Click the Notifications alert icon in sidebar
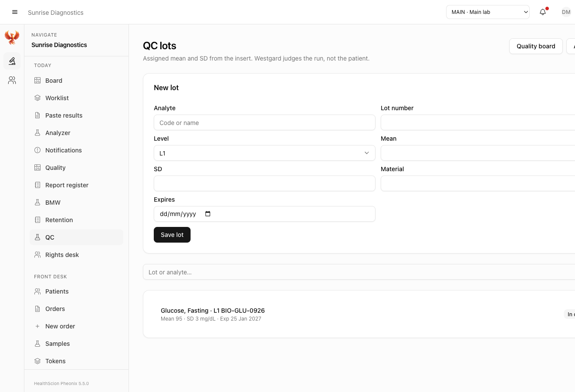 pyautogui.click(x=37, y=150)
